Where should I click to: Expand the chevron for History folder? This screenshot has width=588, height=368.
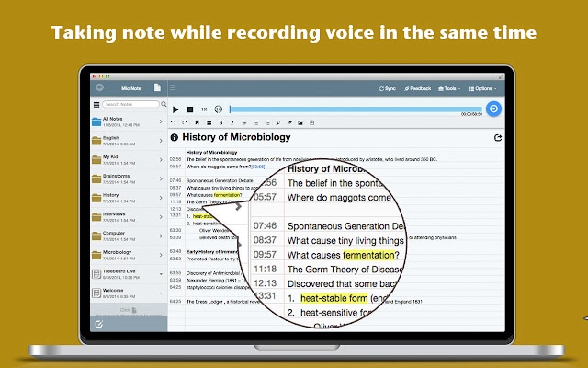pyautogui.click(x=161, y=198)
